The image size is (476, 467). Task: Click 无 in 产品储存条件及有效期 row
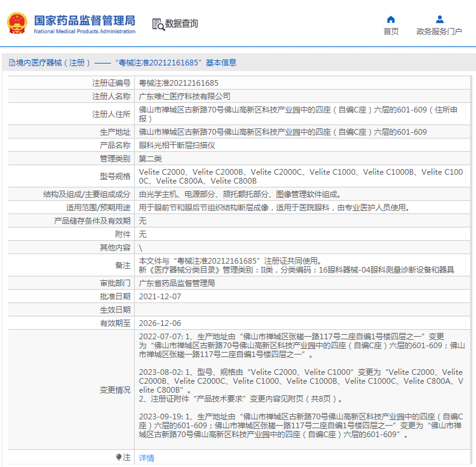142,221
